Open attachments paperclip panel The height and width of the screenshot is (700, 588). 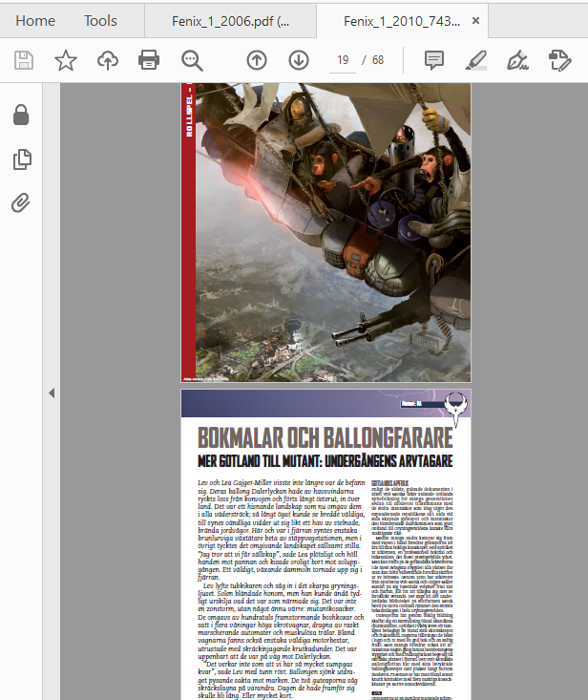[21, 202]
